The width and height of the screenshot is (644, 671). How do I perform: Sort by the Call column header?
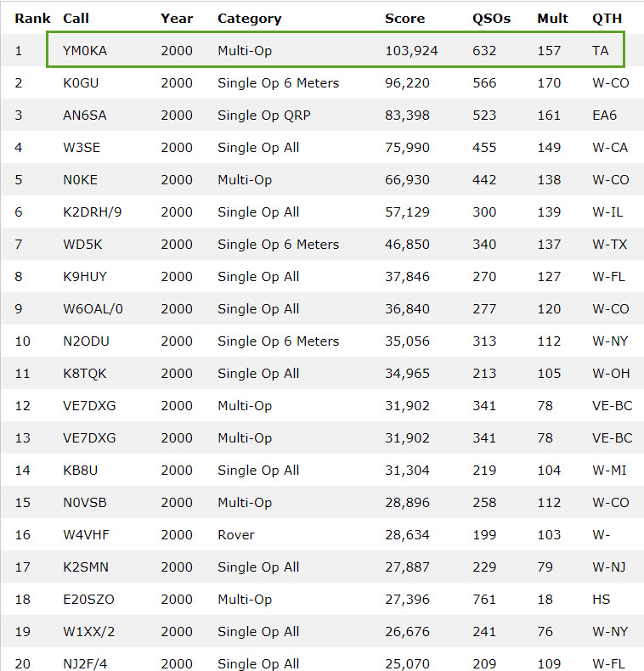76,18
